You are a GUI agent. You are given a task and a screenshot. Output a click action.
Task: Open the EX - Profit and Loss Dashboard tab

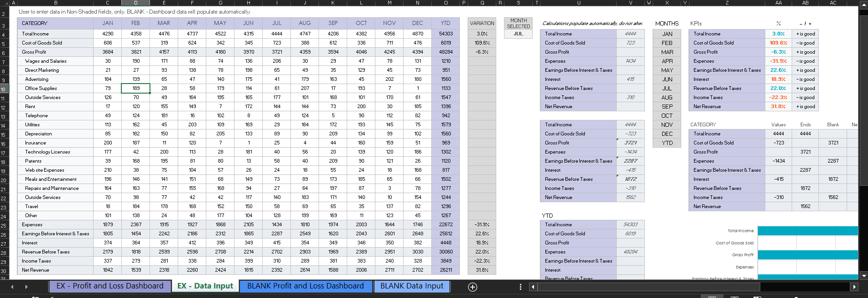[x=110, y=286]
